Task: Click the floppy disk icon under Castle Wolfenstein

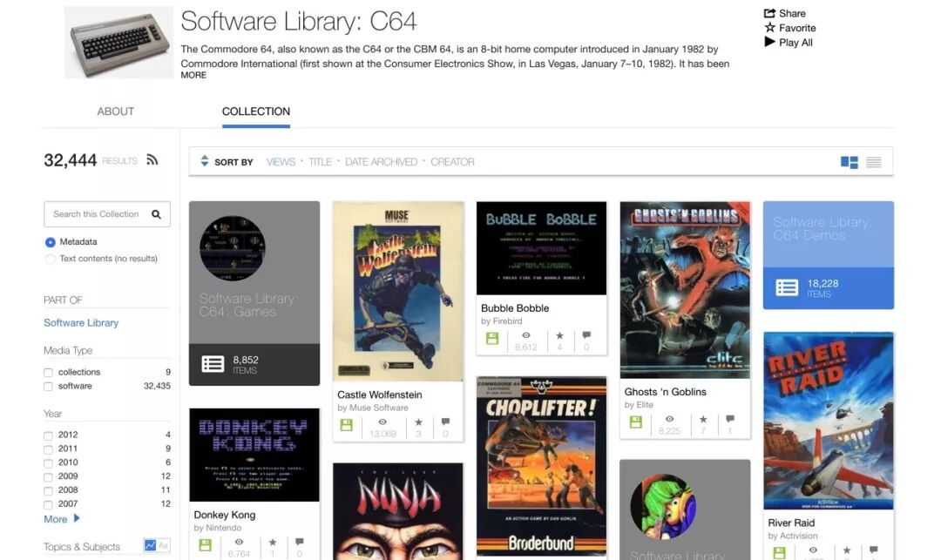Action: (346, 424)
